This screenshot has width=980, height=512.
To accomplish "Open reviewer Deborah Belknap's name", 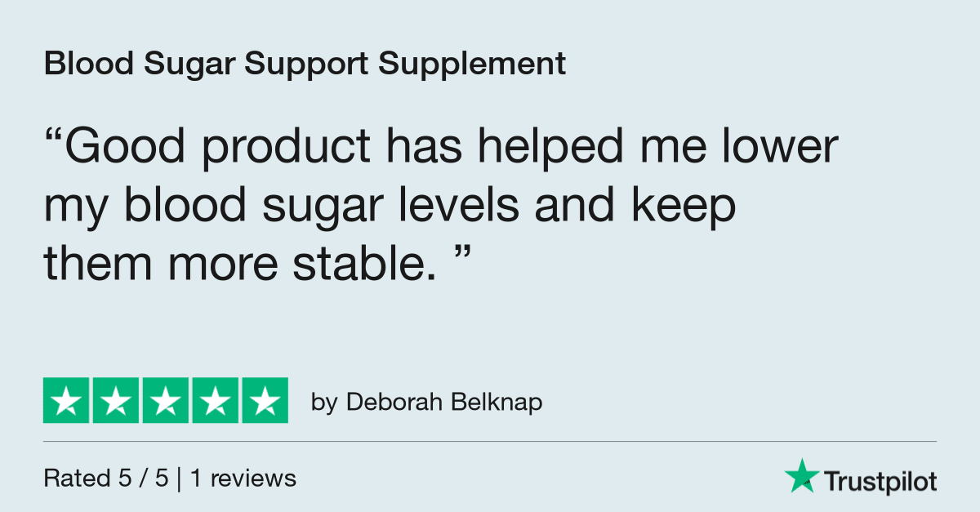I will pos(444,402).
